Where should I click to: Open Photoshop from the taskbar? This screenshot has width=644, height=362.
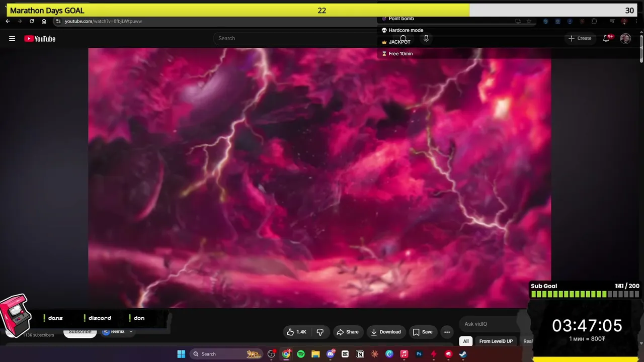(x=419, y=354)
